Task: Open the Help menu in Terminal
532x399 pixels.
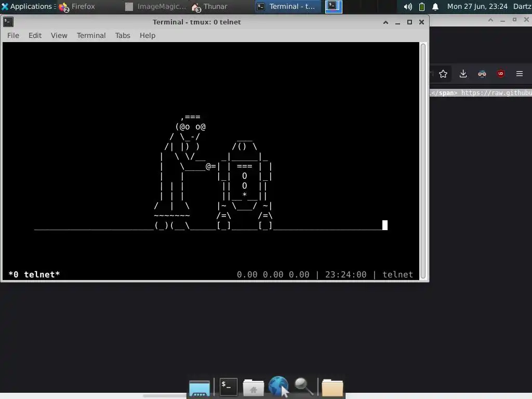Action: click(148, 35)
